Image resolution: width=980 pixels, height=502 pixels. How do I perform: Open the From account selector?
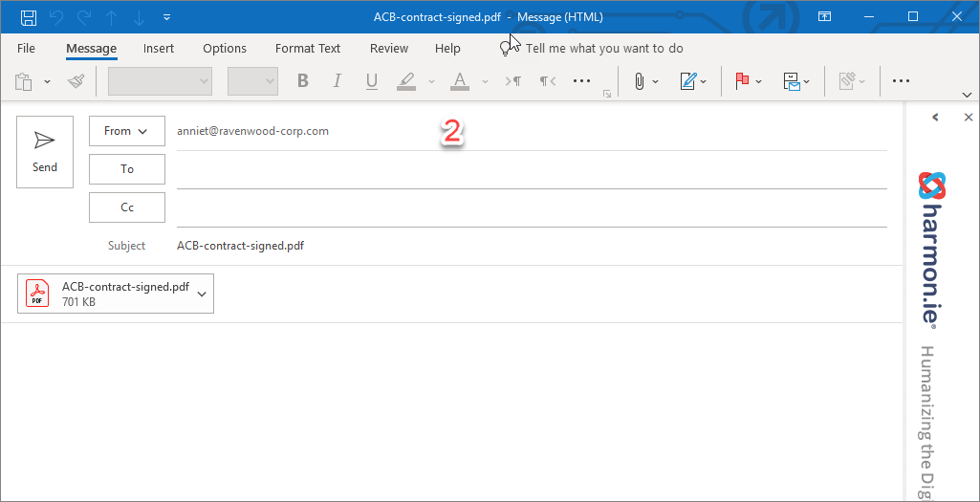tap(127, 131)
